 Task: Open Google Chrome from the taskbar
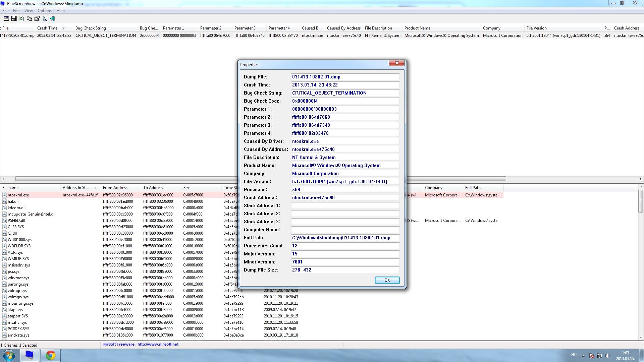(x=50, y=355)
